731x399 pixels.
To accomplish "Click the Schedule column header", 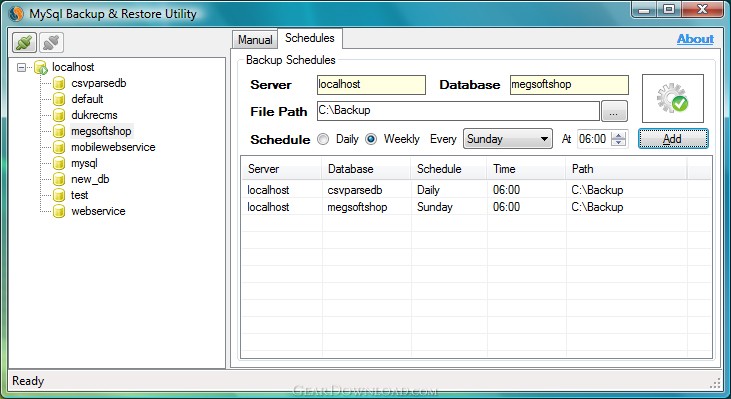I will pyautogui.click(x=449, y=169).
